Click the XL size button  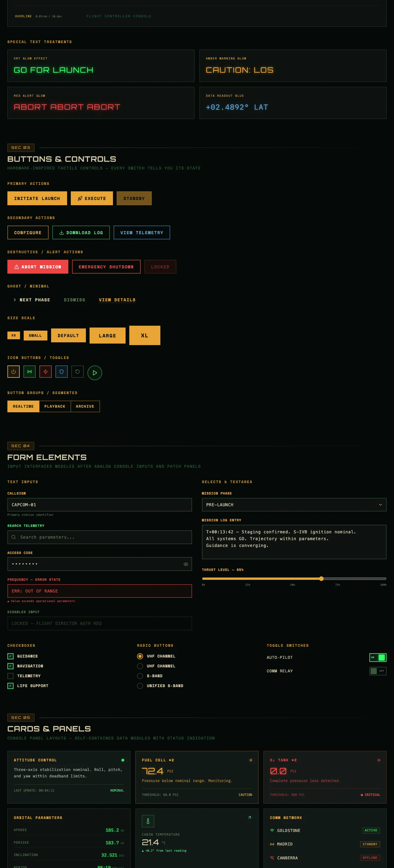point(145,335)
